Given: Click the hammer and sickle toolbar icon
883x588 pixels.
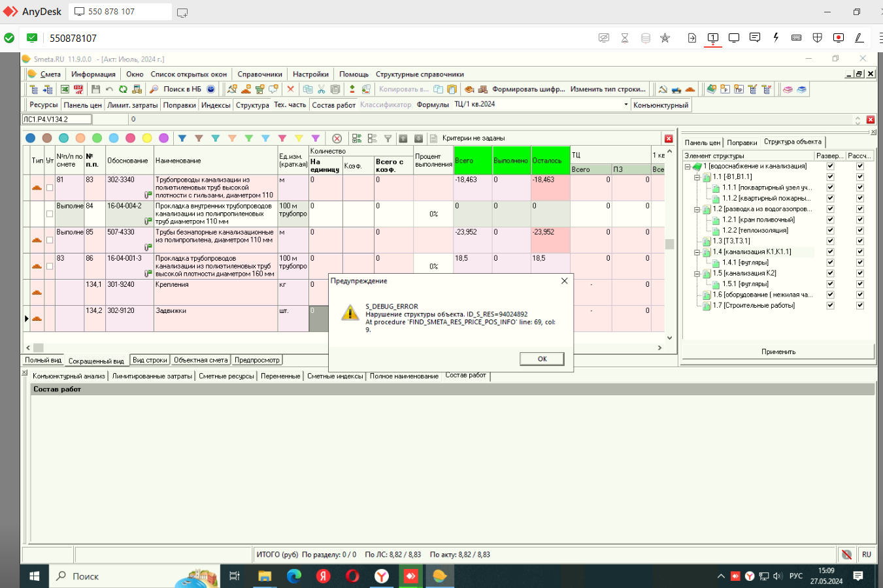Looking at the screenshot, I should click(x=663, y=89).
